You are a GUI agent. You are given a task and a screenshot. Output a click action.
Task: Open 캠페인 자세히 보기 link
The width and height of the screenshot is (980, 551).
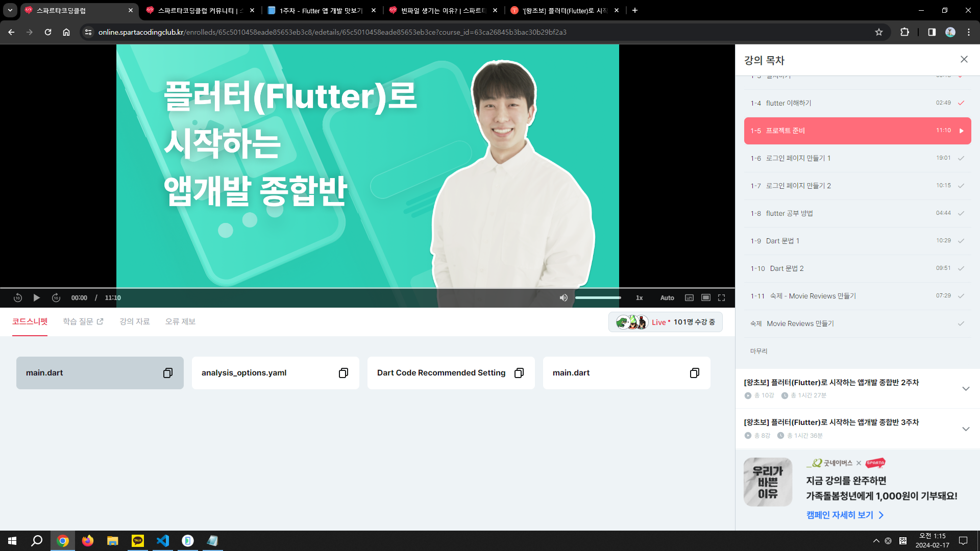[845, 515]
